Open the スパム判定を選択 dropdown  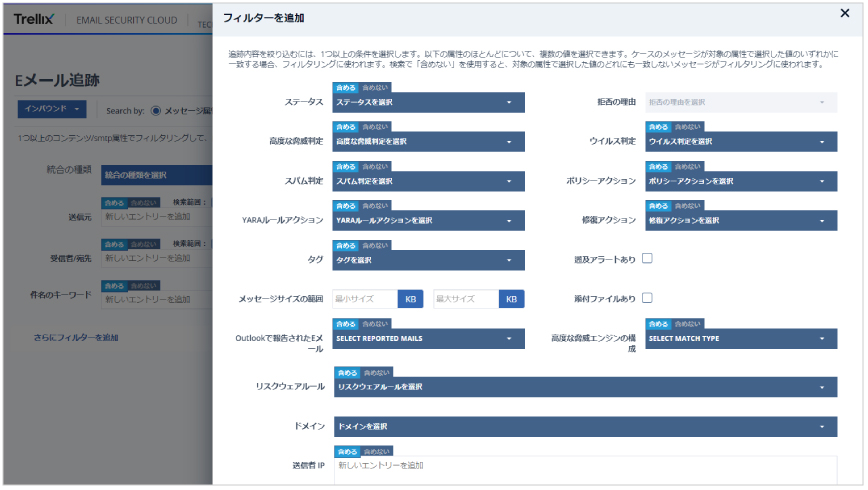click(428, 181)
